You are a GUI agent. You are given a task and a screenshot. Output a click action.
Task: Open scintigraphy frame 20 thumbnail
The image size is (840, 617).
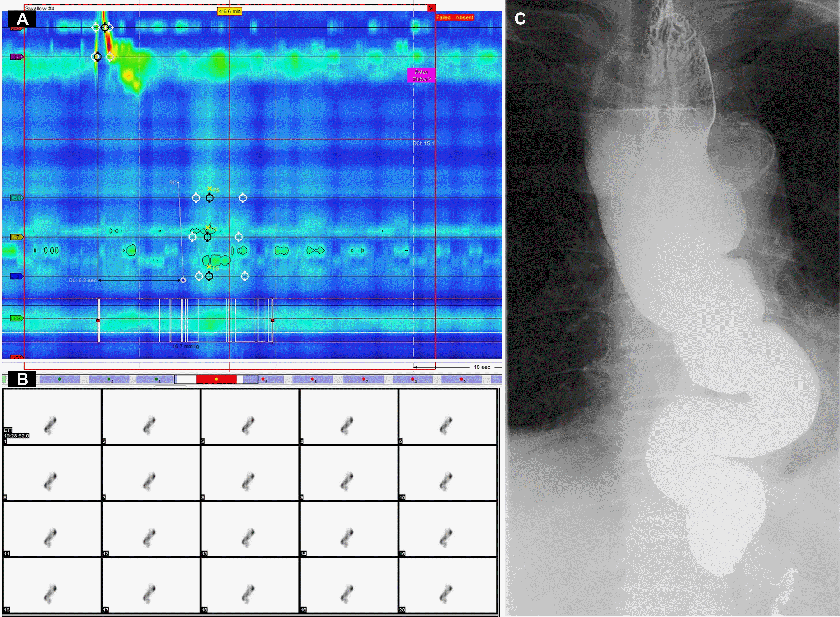point(447,585)
